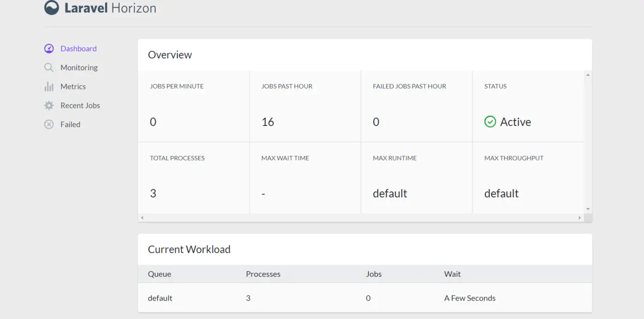Click the Recent Jobs gear icon
Viewport: 644px width, 319px height.
click(x=49, y=106)
